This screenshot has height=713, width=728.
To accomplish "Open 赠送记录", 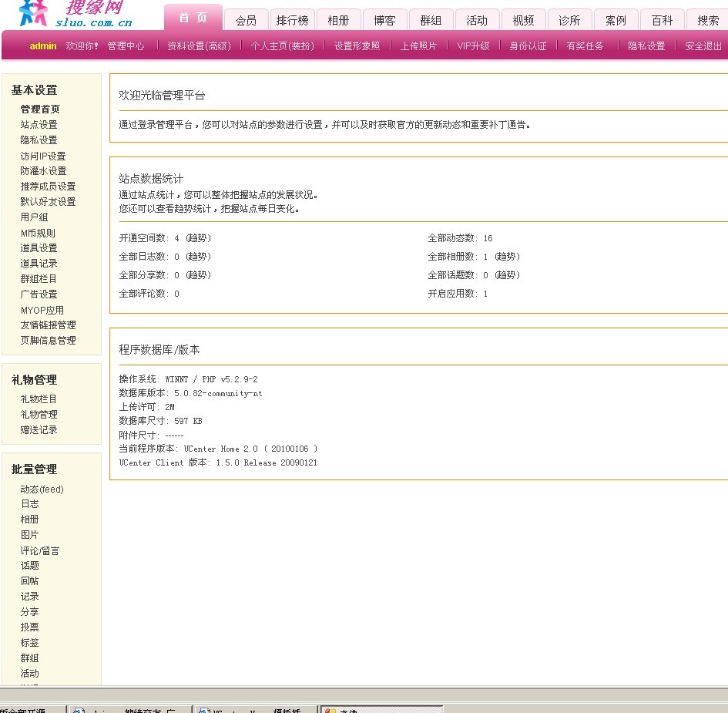I will [x=39, y=429].
